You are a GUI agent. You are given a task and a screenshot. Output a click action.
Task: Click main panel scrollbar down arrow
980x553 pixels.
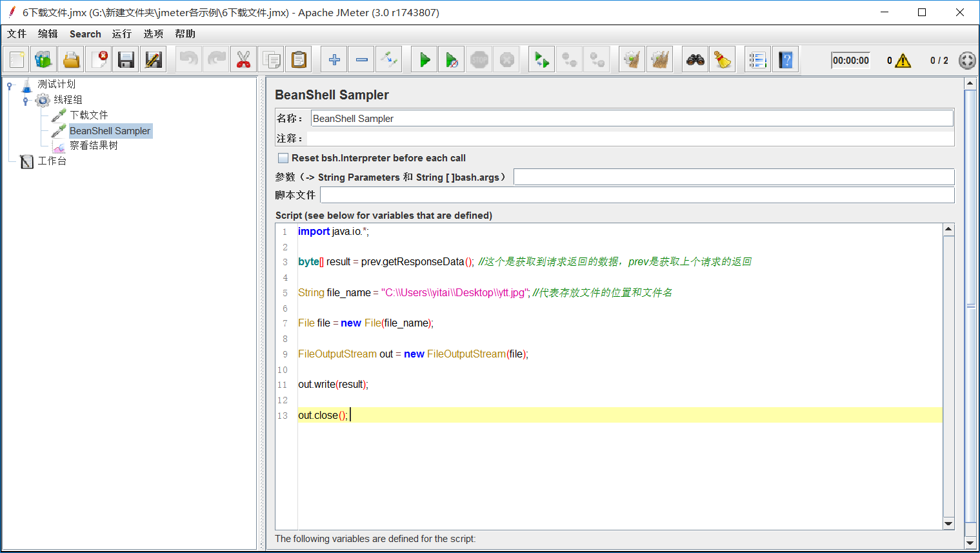click(x=970, y=543)
